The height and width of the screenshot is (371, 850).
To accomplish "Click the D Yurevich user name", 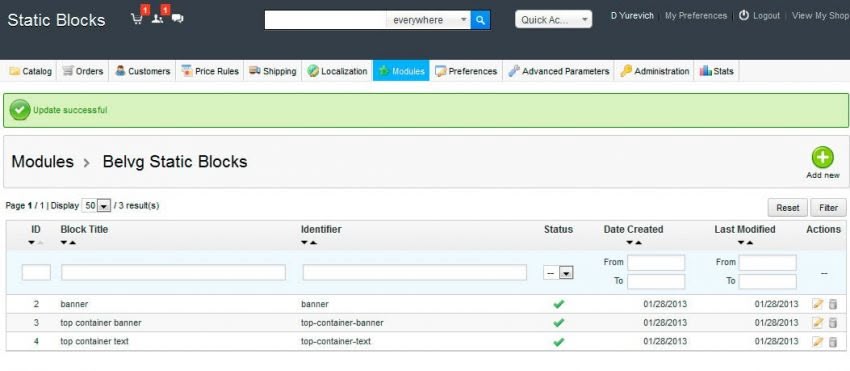I will [632, 16].
